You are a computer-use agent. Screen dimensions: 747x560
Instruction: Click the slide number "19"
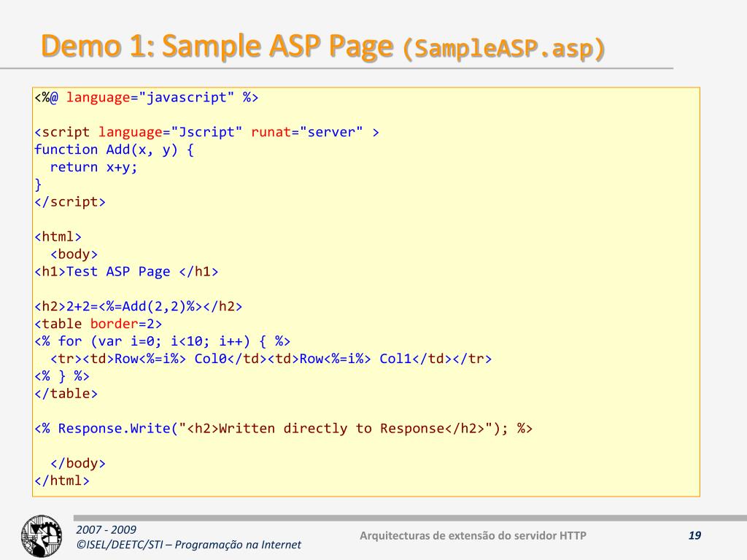tap(694, 535)
